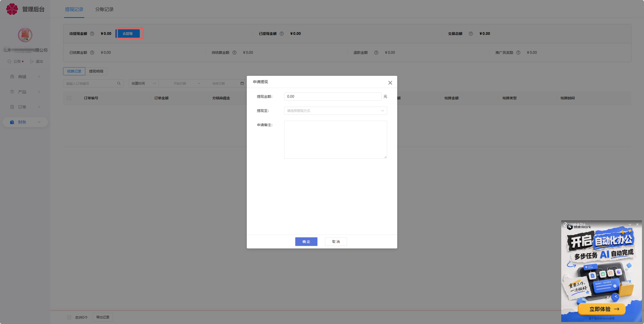
Task: Expand the 商铺 sidebar menu
Action: click(x=25, y=77)
